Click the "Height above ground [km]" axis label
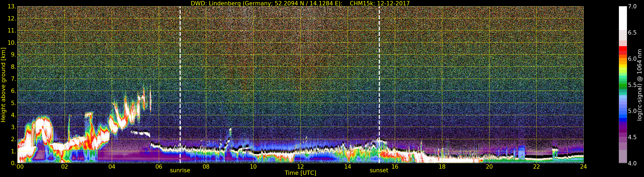This screenshot has height=177, width=644. (3, 85)
